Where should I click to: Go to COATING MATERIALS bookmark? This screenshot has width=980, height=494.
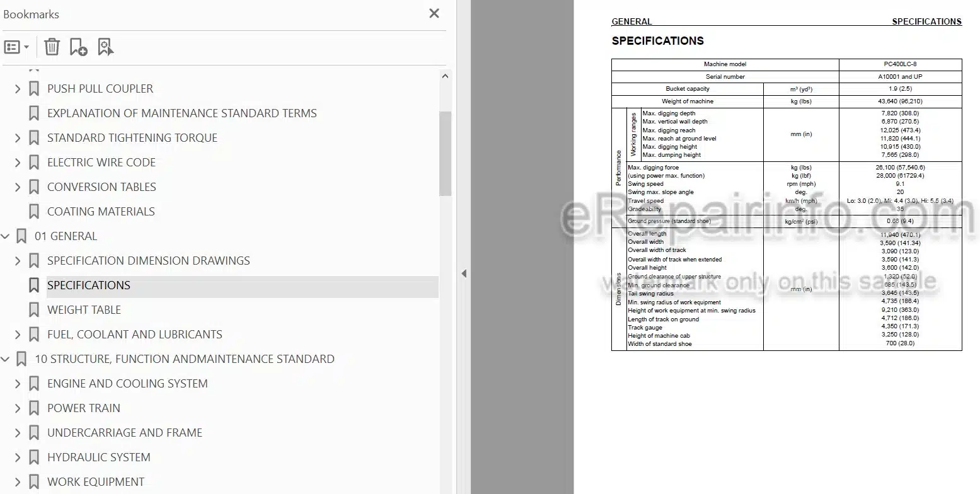101,212
